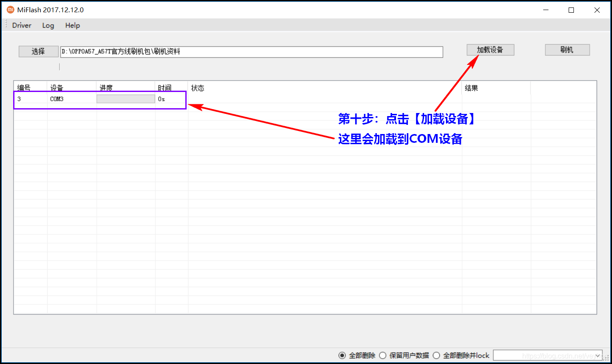This screenshot has width=612, height=364.
Task: Click the 刷机 flash button
Action: (567, 50)
